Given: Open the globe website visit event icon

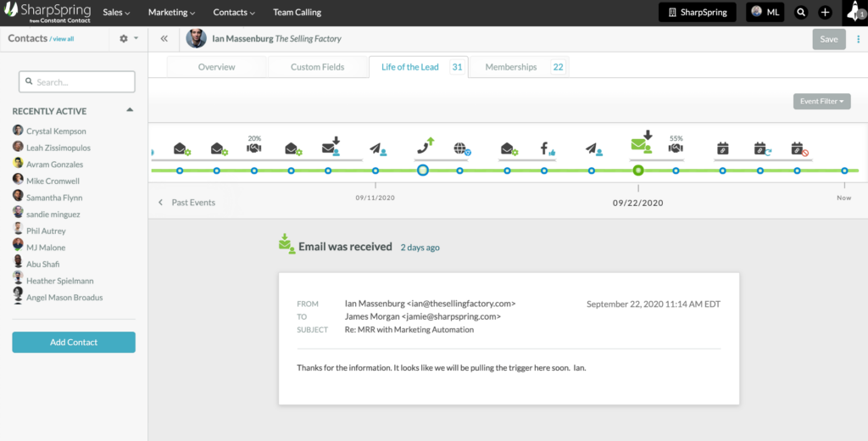Looking at the screenshot, I should tap(462, 148).
